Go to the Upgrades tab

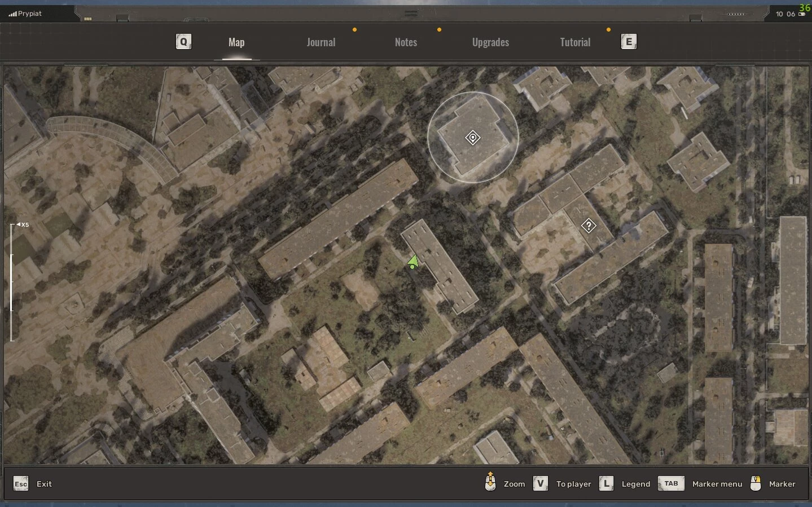click(x=490, y=42)
